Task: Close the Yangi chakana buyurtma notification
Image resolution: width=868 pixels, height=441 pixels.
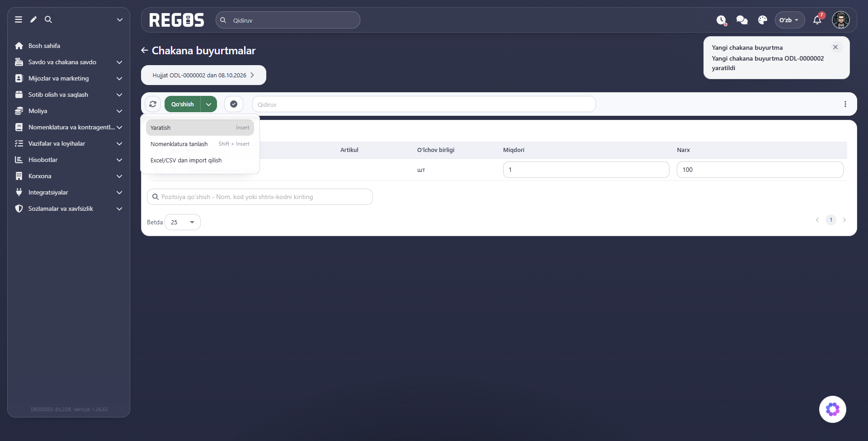Action: [x=835, y=47]
